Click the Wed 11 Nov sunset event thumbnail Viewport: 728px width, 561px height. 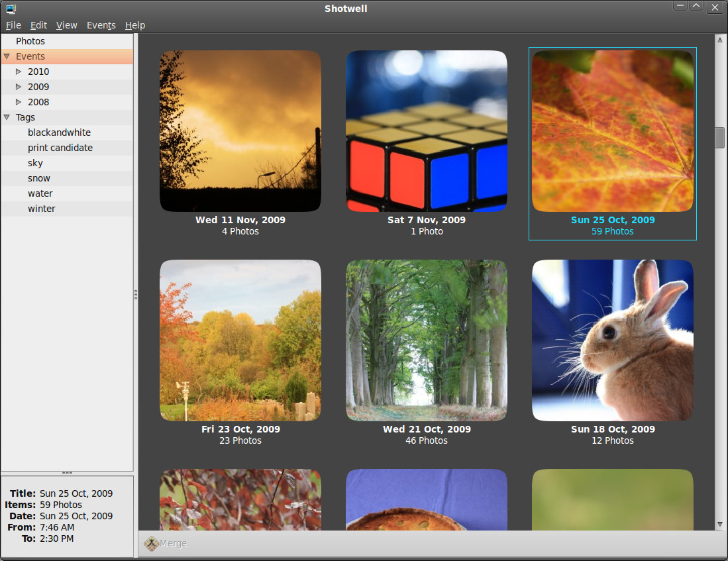tap(240, 131)
